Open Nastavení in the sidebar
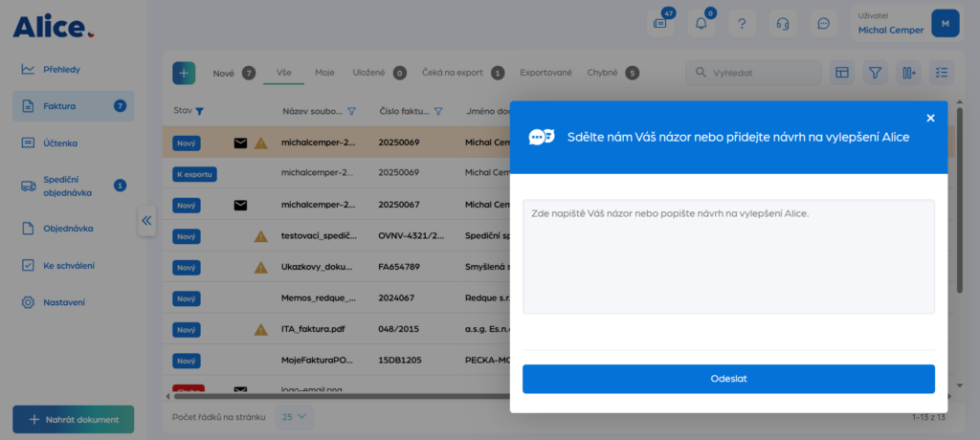980x440 pixels. click(x=73, y=302)
